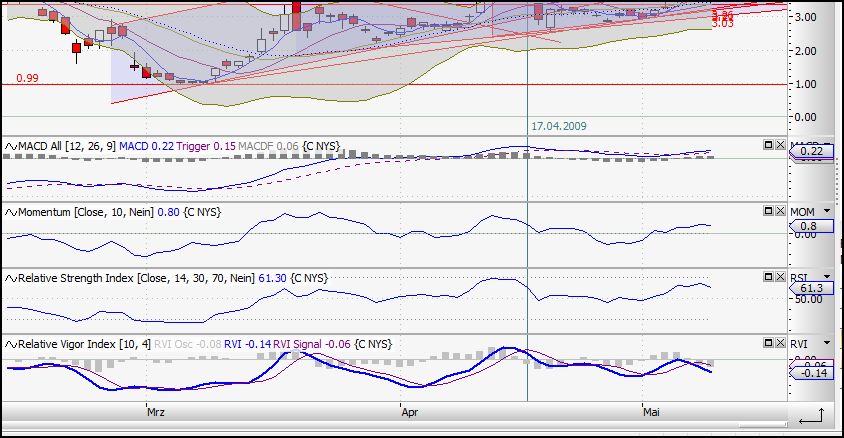Close the MACD indicator panel
The width and height of the screenshot is (844, 438).
[780, 145]
